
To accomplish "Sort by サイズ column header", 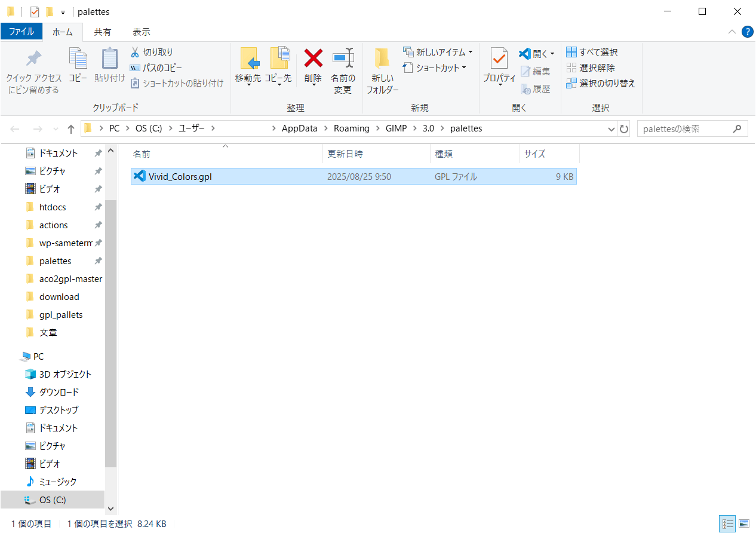I will tap(549, 154).
